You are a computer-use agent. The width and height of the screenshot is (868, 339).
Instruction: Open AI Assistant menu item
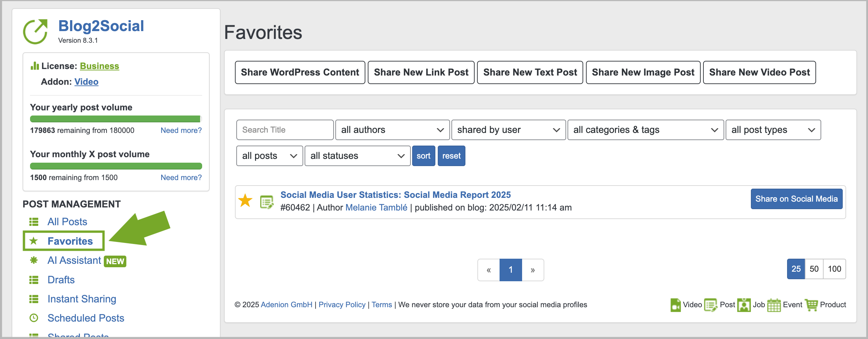tap(74, 260)
